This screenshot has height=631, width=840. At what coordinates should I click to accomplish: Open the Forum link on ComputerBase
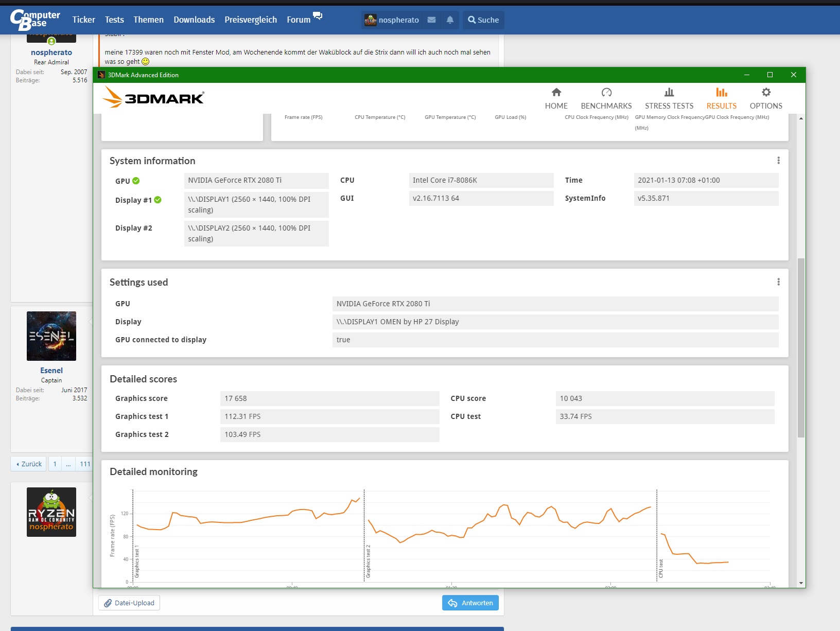pos(299,20)
